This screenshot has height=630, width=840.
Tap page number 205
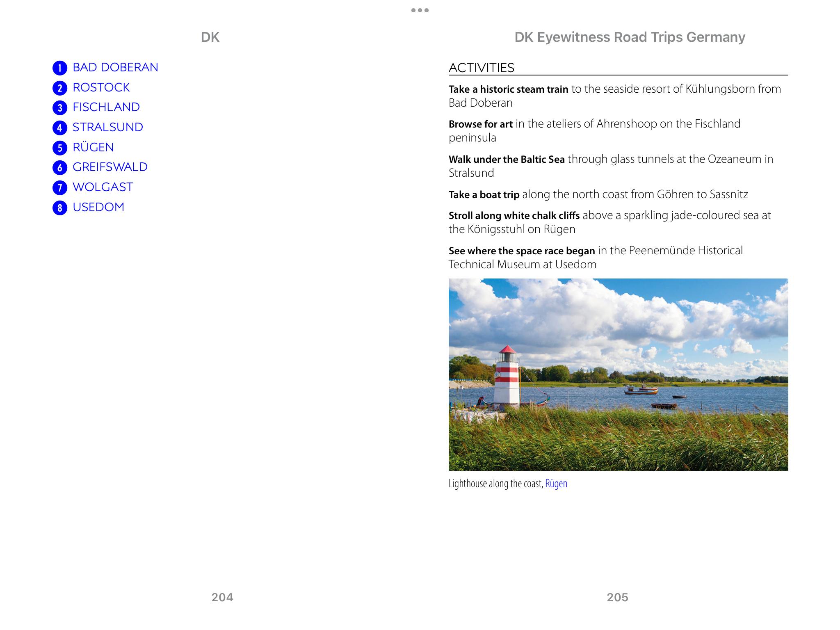617,597
